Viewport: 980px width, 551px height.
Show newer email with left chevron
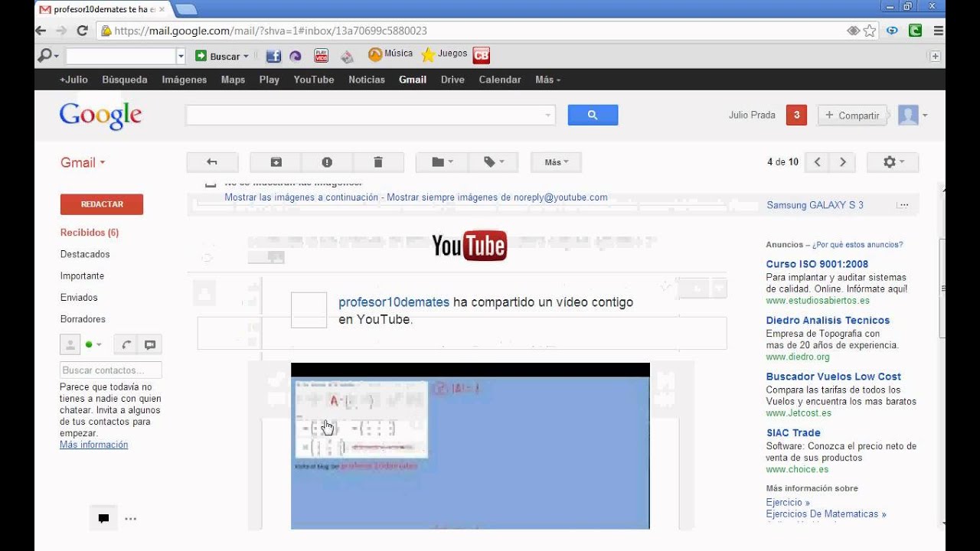coord(818,162)
